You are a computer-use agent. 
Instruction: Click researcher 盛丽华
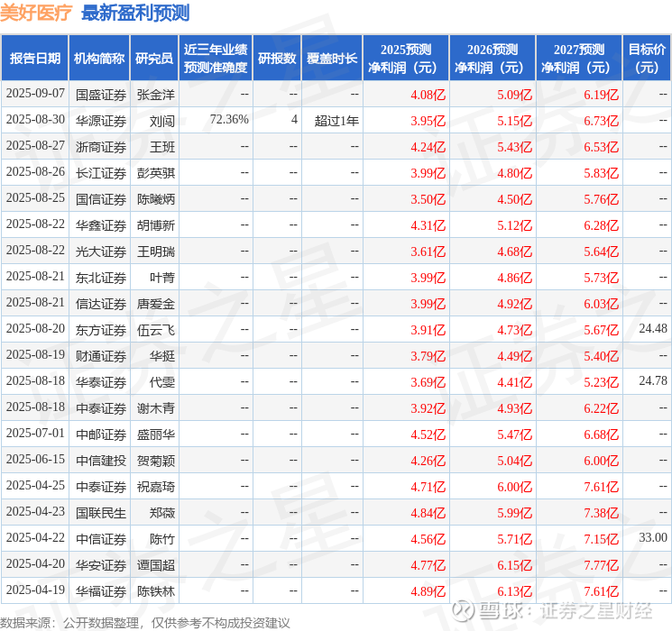[155, 434]
